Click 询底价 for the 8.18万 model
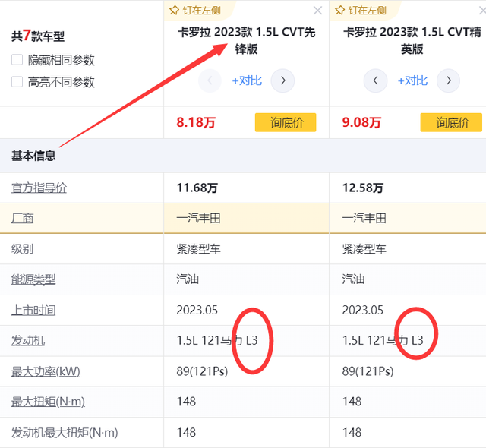The image size is (486, 448). tap(286, 122)
